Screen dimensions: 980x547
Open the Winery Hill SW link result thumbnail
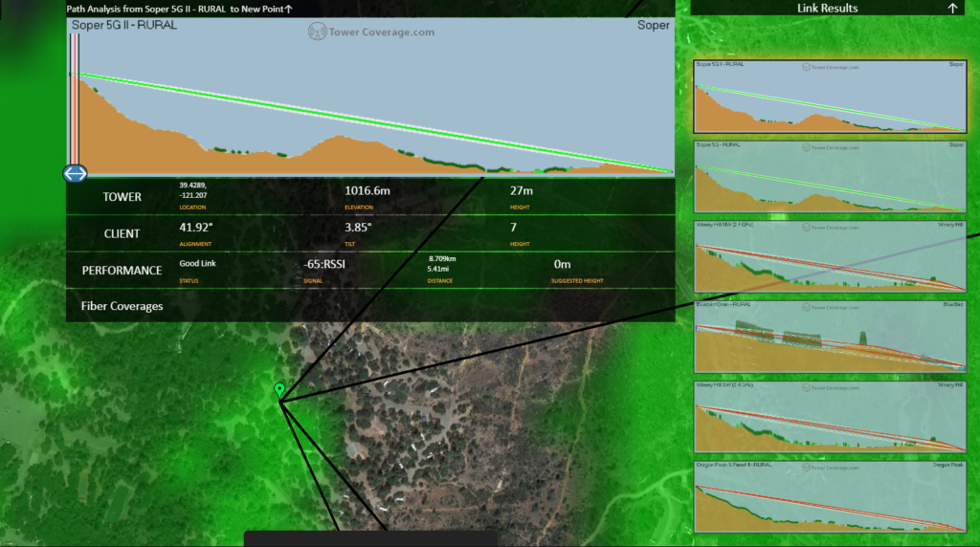pos(830,417)
